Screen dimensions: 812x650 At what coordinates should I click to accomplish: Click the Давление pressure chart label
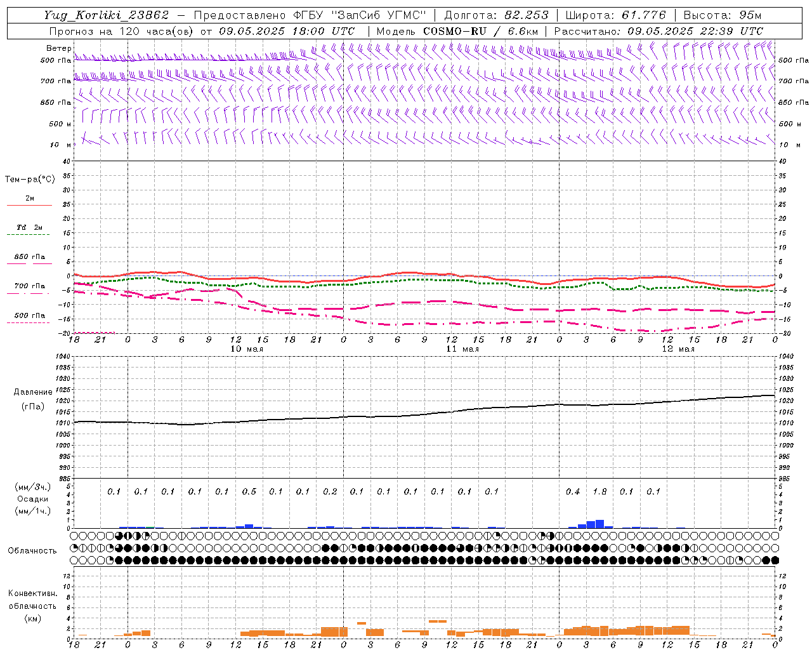32,392
